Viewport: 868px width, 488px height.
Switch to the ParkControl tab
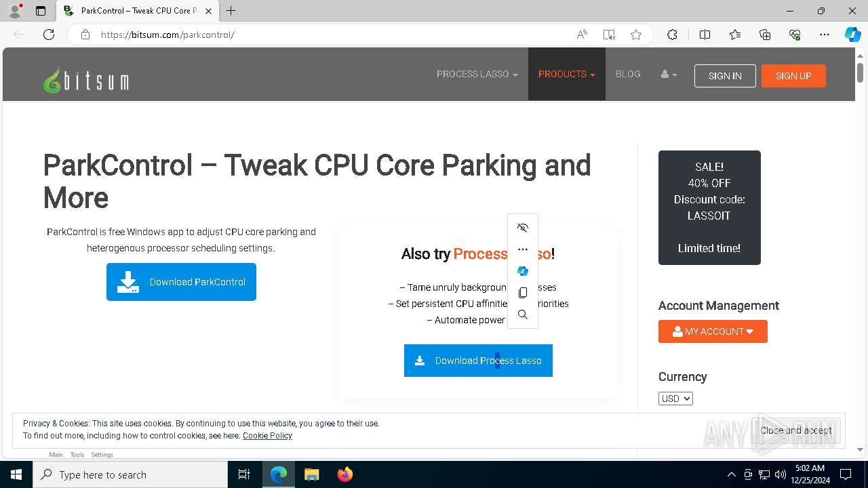tap(138, 11)
